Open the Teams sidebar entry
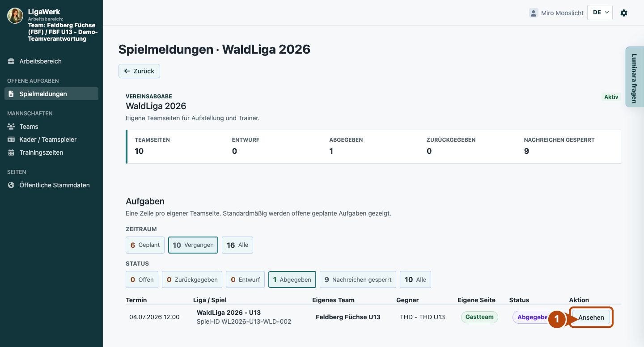 (x=51, y=127)
